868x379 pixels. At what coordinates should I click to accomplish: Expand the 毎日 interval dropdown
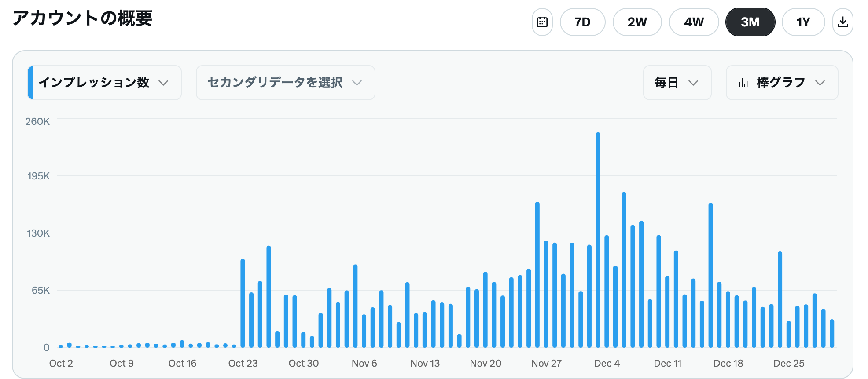[x=677, y=83]
